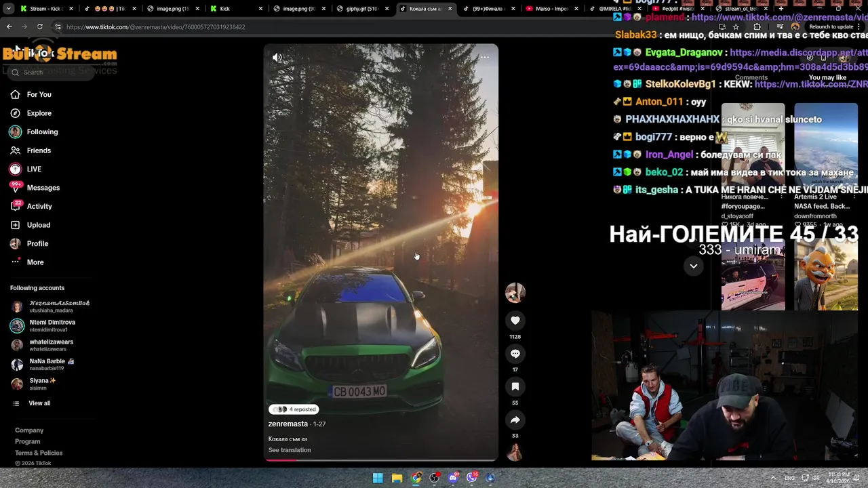868x488 pixels.
Task: Toggle video sound with speaker icon
Action: [x=277, y=58]
